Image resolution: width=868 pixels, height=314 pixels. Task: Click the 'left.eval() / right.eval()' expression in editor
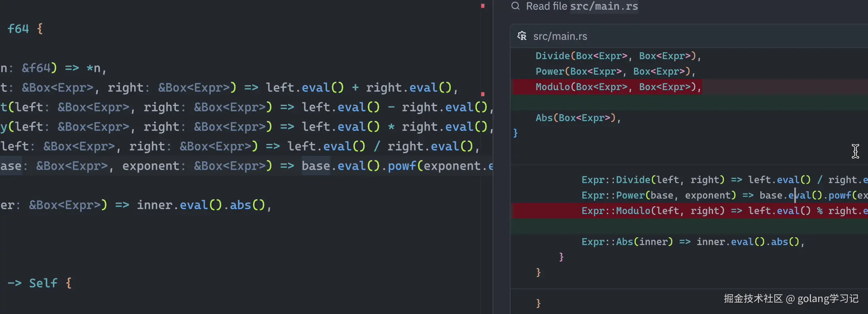[380, 146]
